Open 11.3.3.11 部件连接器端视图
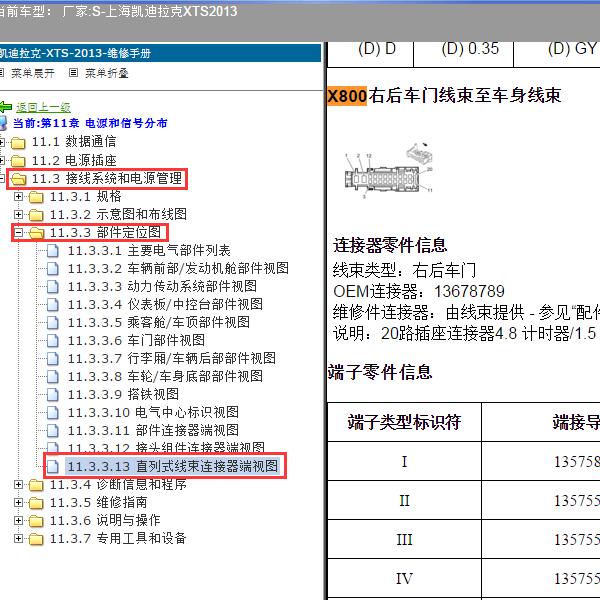The image size is (600, 600). pyautogui.click(x=153, y=430)
